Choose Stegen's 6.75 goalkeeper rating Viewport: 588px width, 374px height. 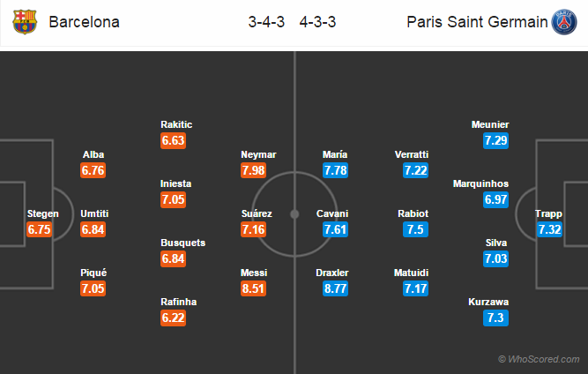click(39, 229)
